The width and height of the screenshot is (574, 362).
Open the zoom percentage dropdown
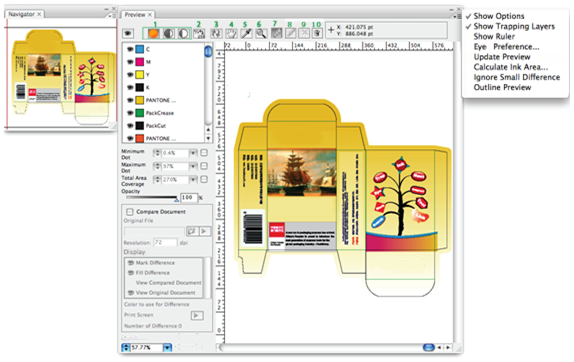coord(167,347)
